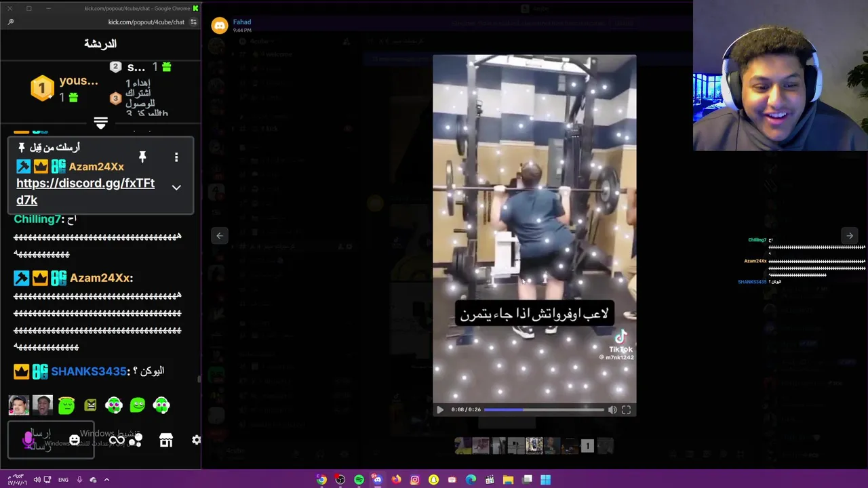The height and width of the screenshot is (488, 868).
Task: Click Azam24Xx username in chat message
Action: 99,278
